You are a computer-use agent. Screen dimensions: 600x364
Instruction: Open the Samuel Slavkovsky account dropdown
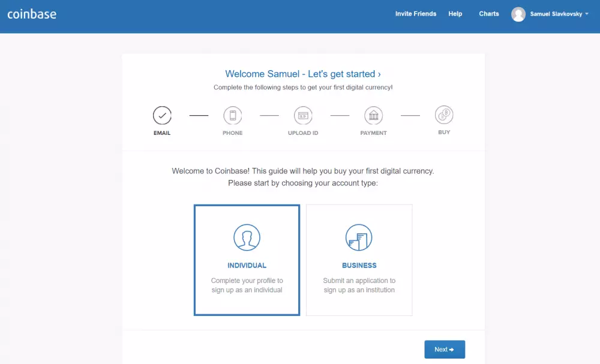[556, 14]
